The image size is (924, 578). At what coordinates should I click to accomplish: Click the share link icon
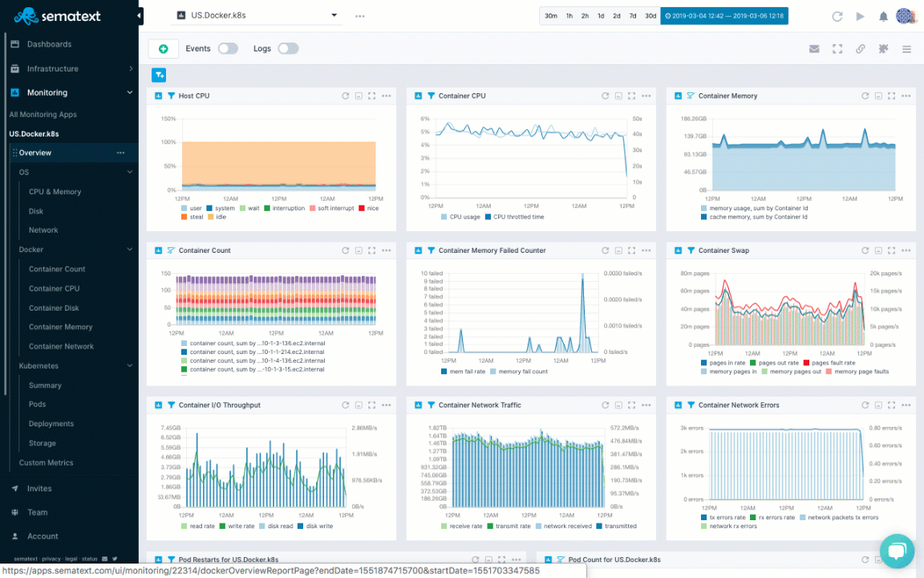click(x=861, y=48)
